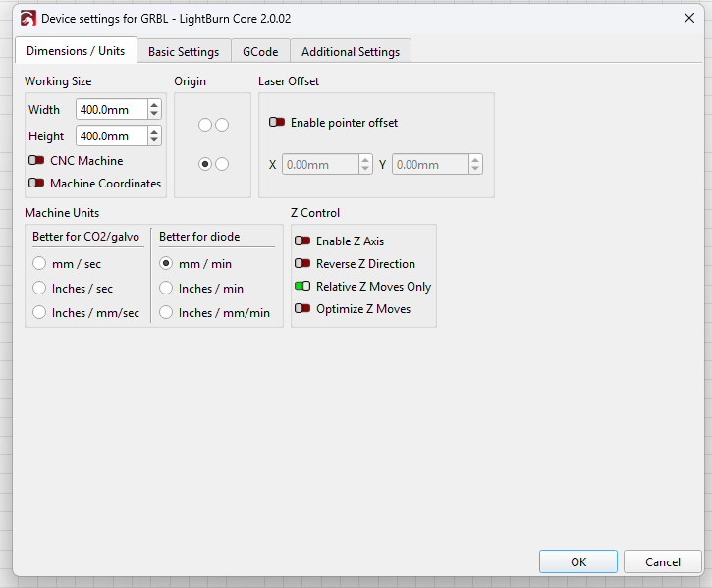Turn on Enable pointer offset

pyautogui.click(x=277, y=123)
